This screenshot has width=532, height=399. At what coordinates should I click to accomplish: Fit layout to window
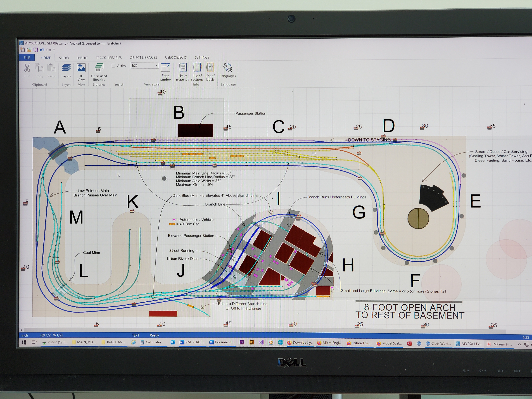pyautogui.click(x=165, y=72)
